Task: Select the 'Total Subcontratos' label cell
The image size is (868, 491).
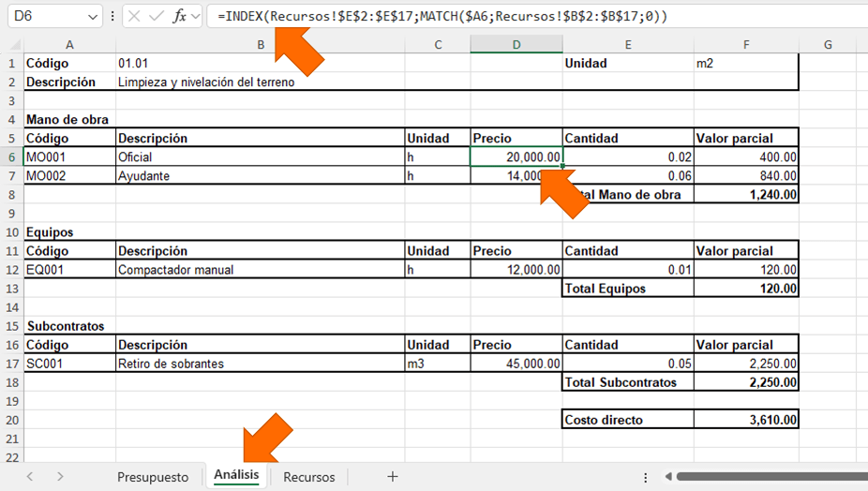Action: (x=628, y=382)
